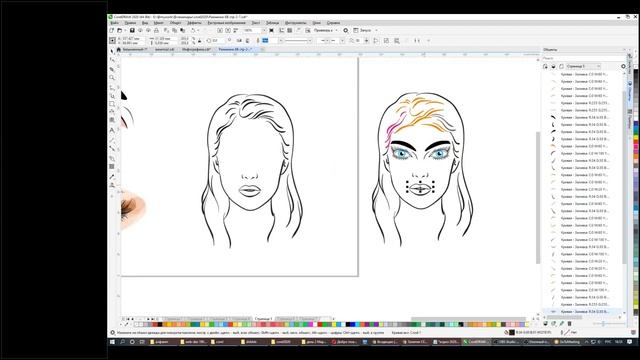Click the Save diskette icon
The width and height of the screenshot is (640, 360).
(x=132, y=30)
